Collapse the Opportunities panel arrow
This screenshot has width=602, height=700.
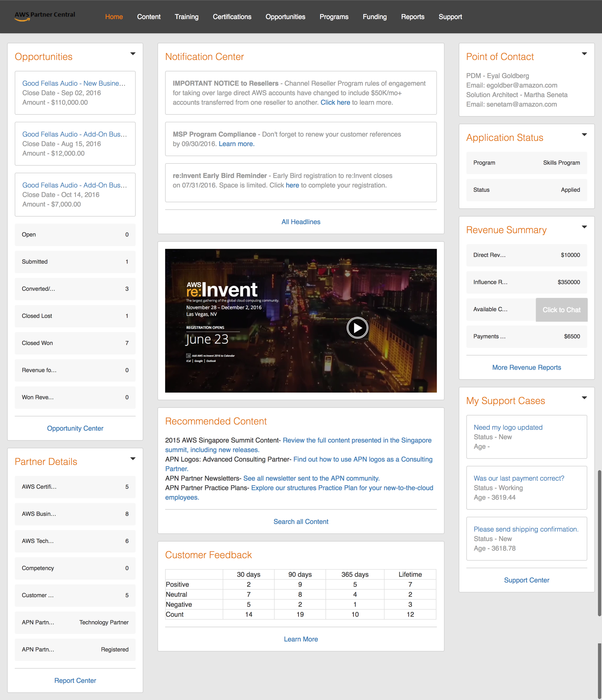pyautogui.click(x=133, y=54)
